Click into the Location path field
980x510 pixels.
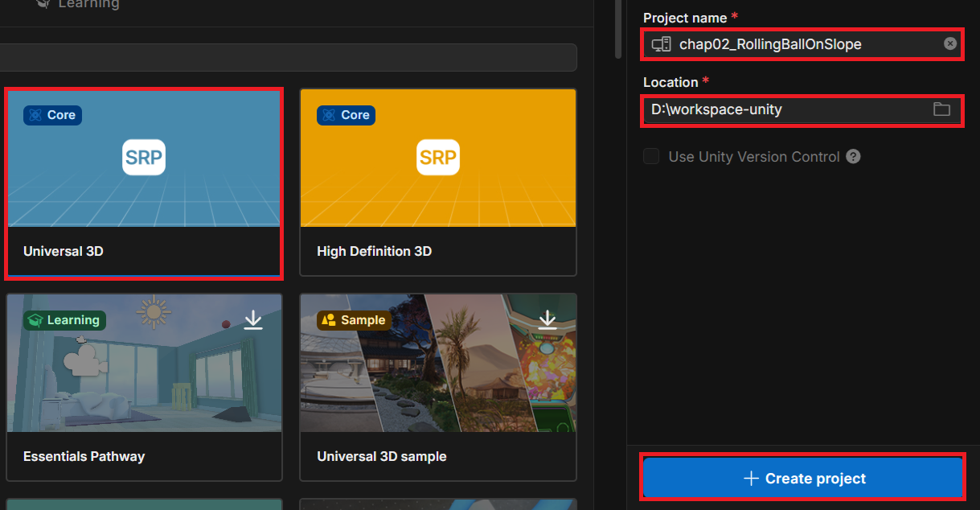[803, 109]
